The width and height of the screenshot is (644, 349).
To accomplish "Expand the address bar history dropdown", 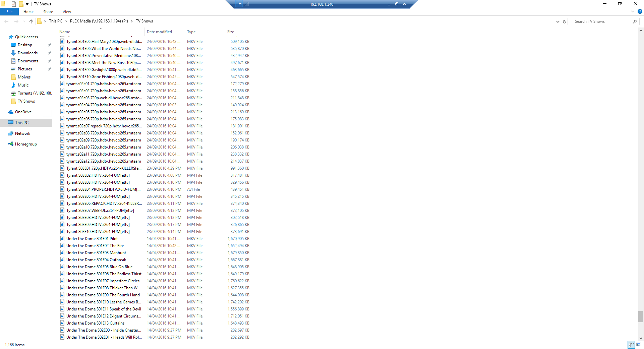I will [558, 21].
